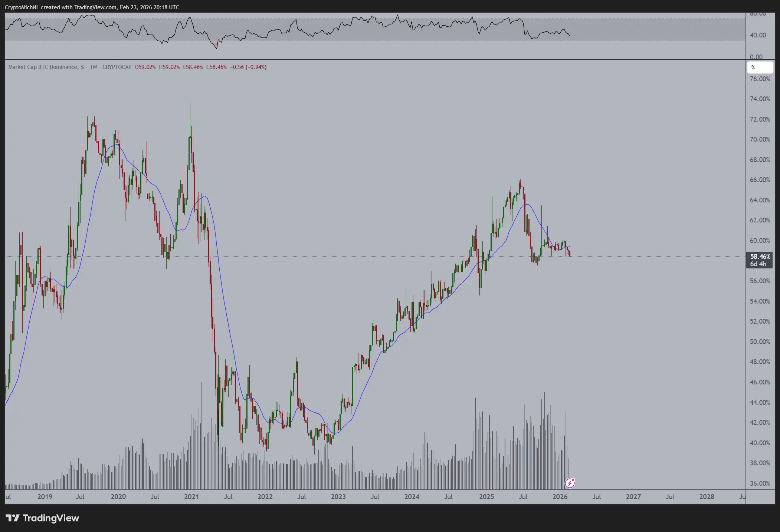Viewport: 780px width, 532px height.
Task: Click the TradingView logo at bottom left
Action: tap(42, 518)
